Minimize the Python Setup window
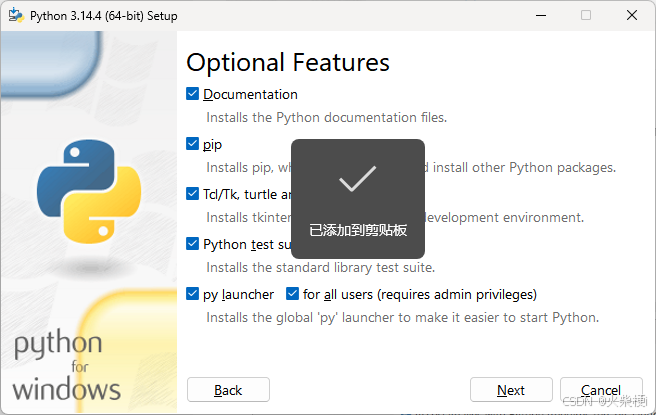The image size is (656, 415). pos(541,15)
